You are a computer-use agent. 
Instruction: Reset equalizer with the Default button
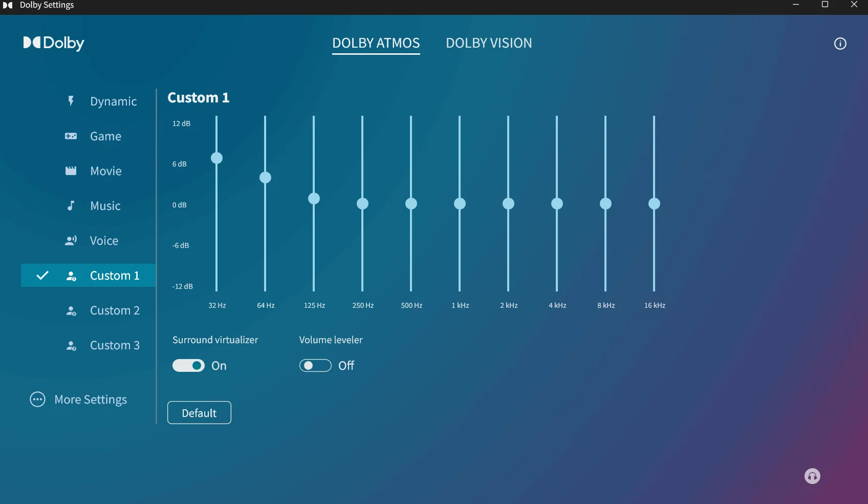(x=199, y=413)
